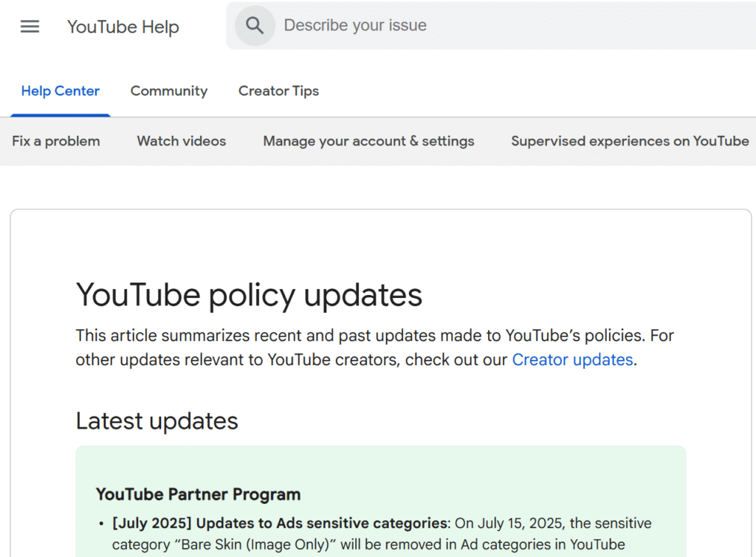Click the search magnifier icon
The height and width of the screenshot is (557, 756).
point(255,26)
